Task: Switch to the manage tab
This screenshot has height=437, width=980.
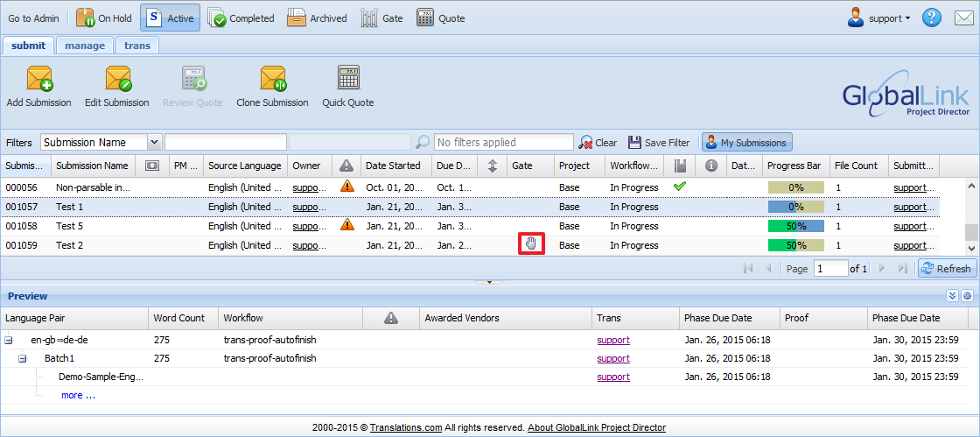Action: [84, 46]
